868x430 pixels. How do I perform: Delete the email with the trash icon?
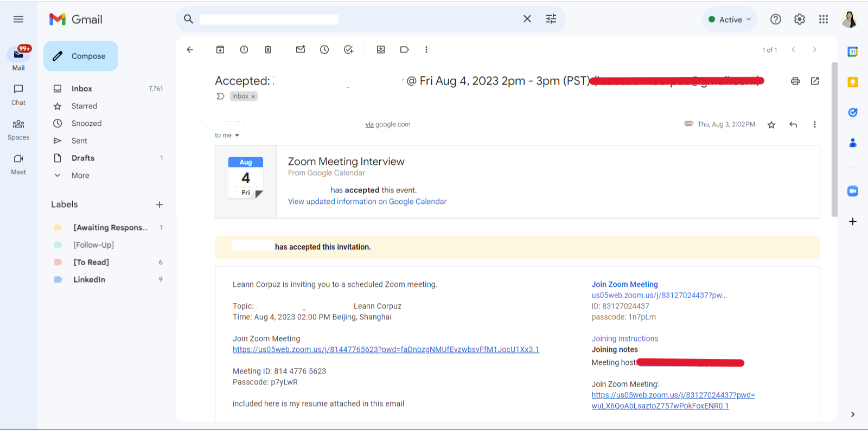pyautogui.click(x=268, y=50)
